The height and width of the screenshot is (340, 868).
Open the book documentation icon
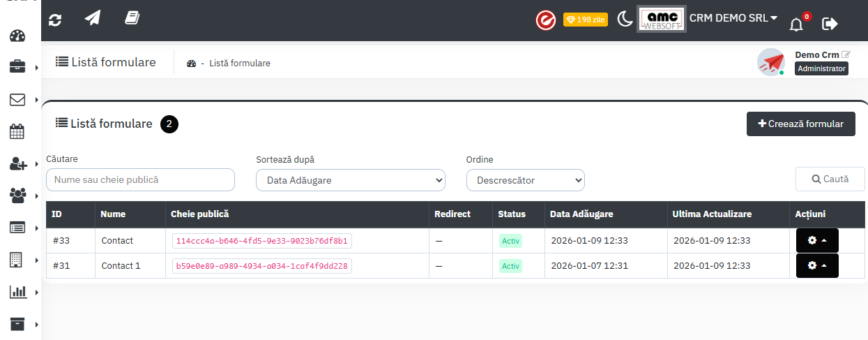coord(132,19)
